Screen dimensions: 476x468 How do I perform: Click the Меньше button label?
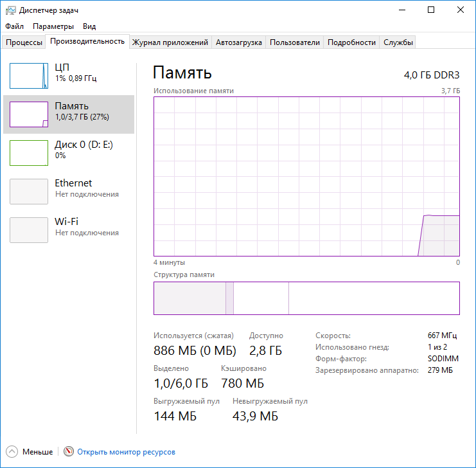pos(38,452)
